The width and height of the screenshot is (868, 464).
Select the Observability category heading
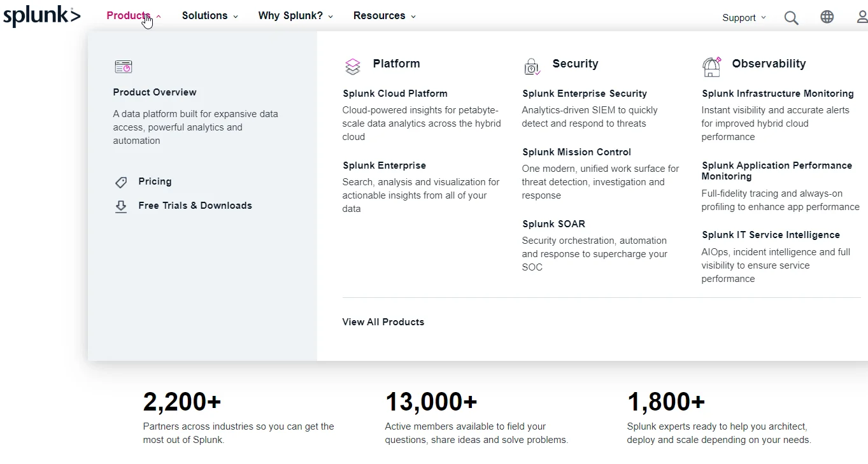[x=769, y=64]
